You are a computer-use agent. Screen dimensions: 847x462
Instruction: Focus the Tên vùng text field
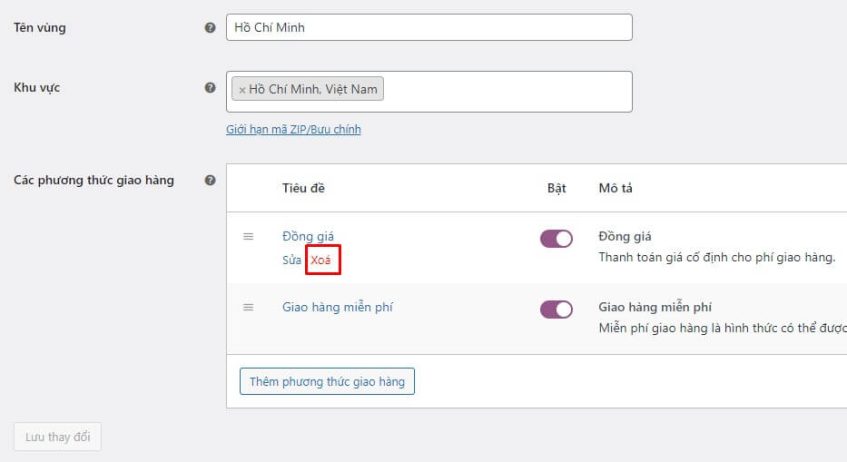(430, 28)
